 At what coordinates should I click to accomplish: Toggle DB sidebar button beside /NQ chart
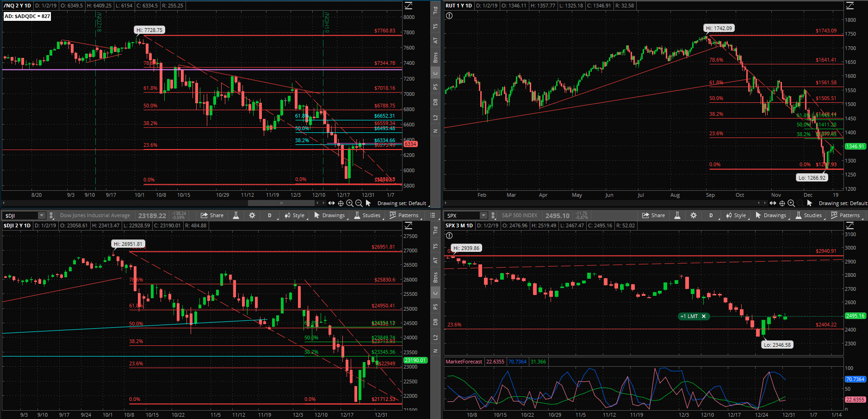(435, 102)
